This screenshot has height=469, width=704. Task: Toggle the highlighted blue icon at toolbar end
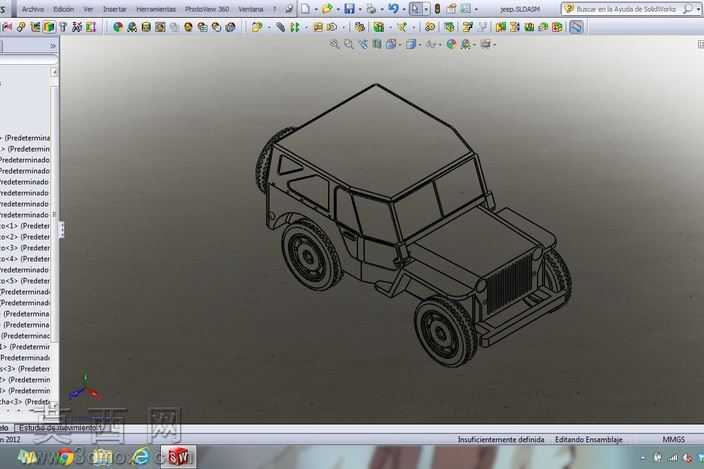pos(576,27)
